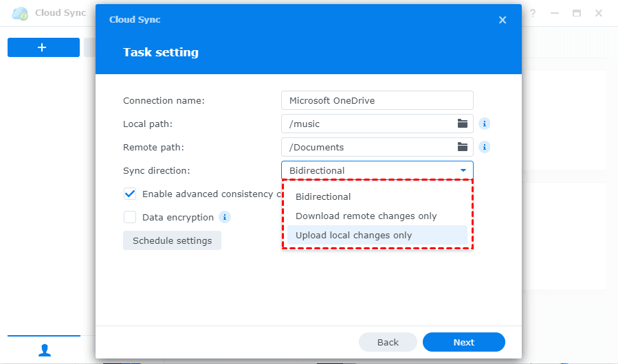
Task: Open folder browser for Local path
Action: (x=463, y=124)
